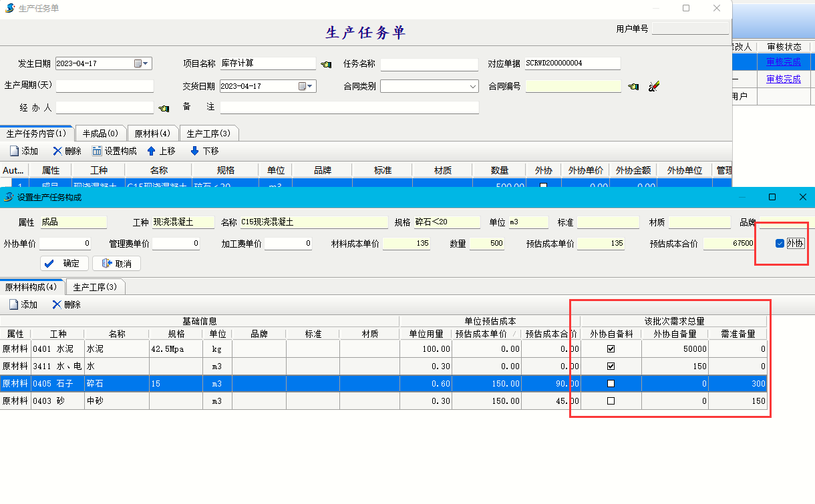Click the clear brush icon after 合同编号
Screen dimensions: 815x504
pos(654,86)
